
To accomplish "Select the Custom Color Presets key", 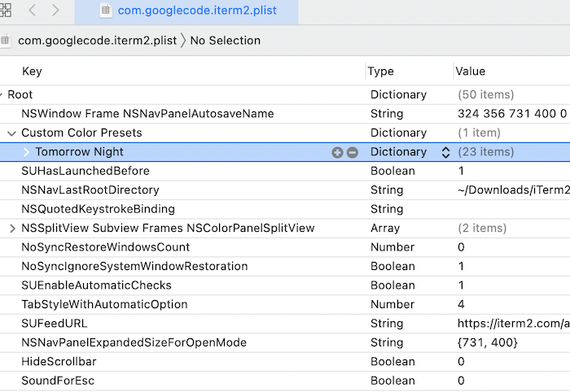I will (81, 133).
